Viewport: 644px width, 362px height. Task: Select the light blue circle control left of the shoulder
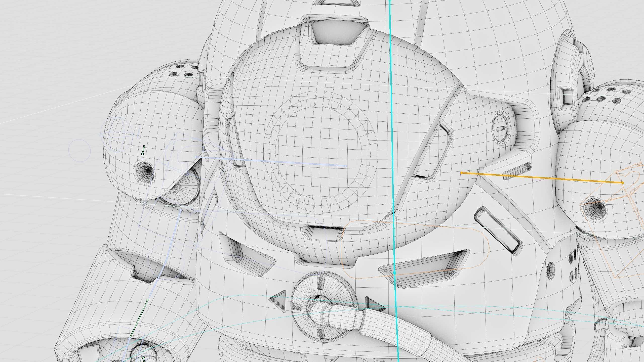tap(79, 150)
